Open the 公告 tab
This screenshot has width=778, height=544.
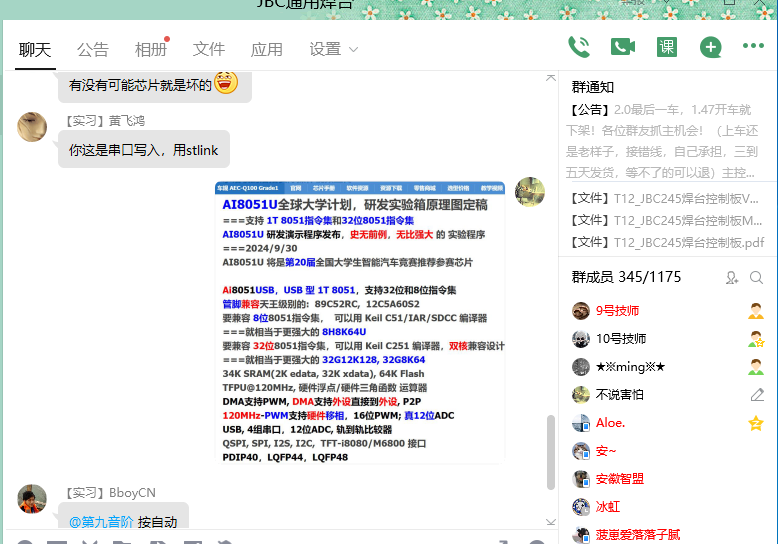(93, 50)
